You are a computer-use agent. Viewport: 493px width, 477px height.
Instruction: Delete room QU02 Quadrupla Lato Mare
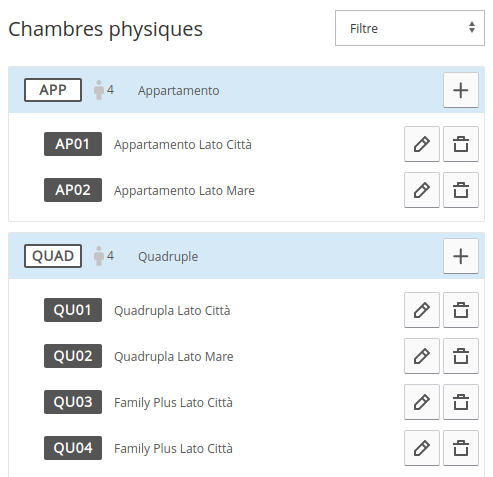461,356
